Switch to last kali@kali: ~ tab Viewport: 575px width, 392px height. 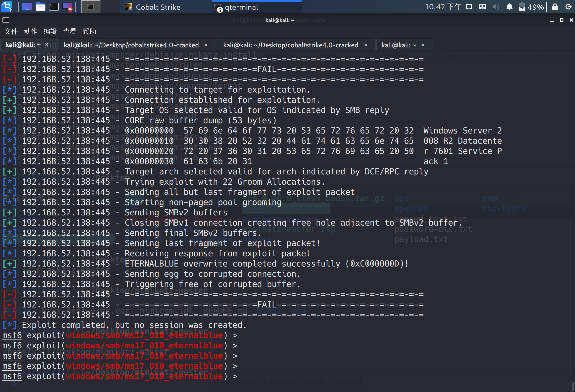tap(399, 45)
